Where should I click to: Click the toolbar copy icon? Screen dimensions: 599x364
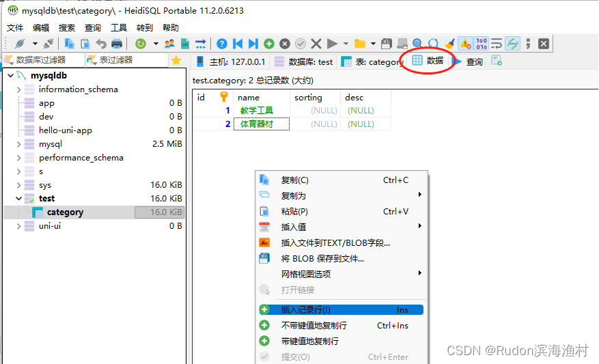pyautogui.click(x=69, y=44)
